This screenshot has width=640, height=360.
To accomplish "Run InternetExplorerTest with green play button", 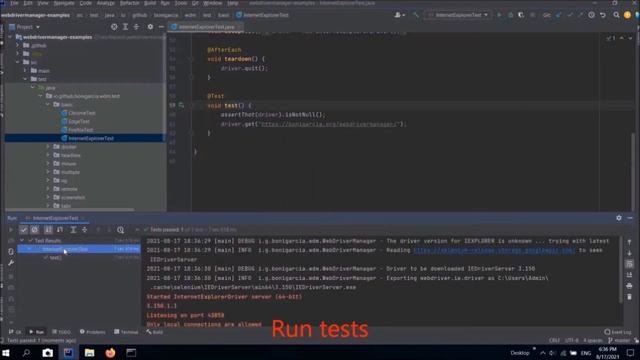I will point(499,15).
